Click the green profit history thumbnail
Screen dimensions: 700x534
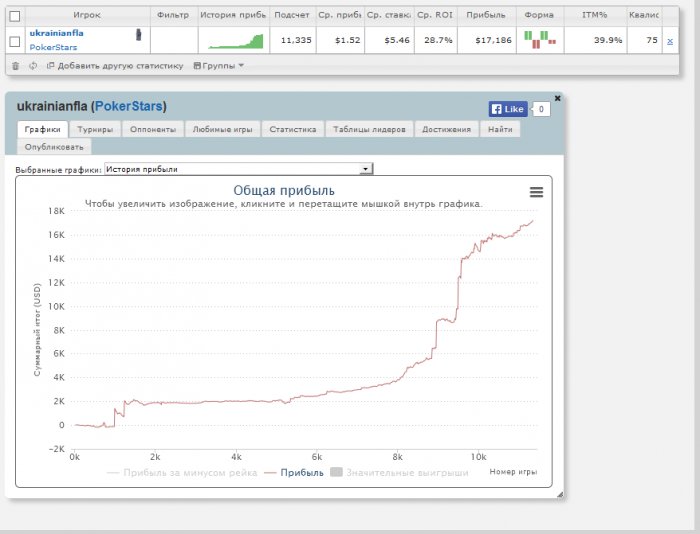click(x=236, y=41)
